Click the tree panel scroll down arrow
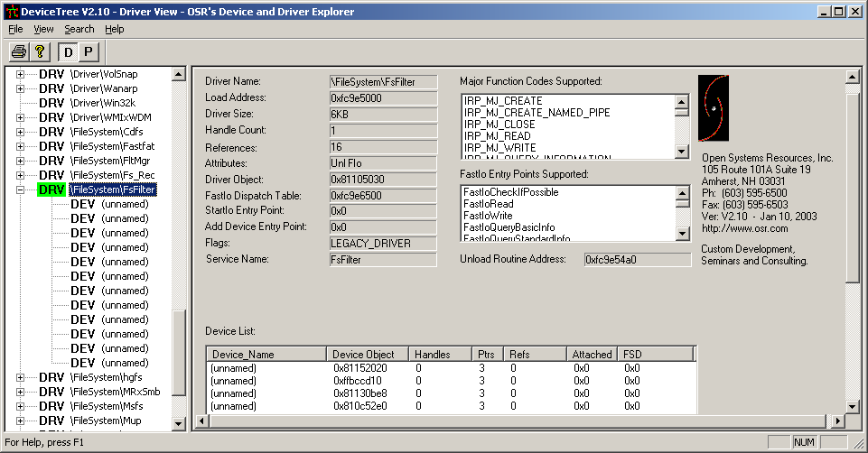 click(179, 424)
